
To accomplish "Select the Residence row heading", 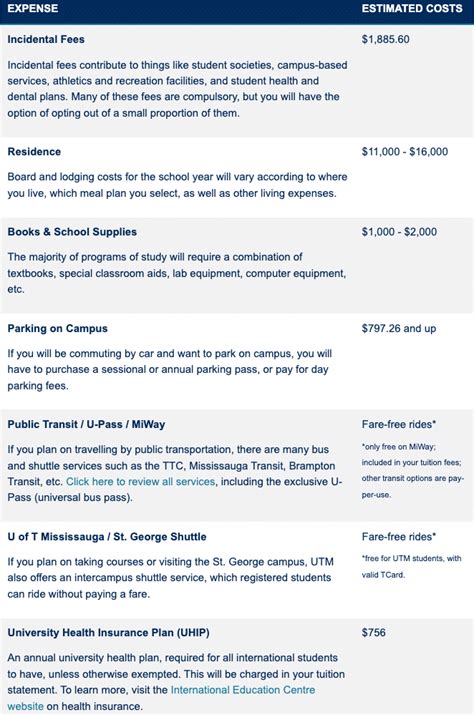I will (34, 151).
